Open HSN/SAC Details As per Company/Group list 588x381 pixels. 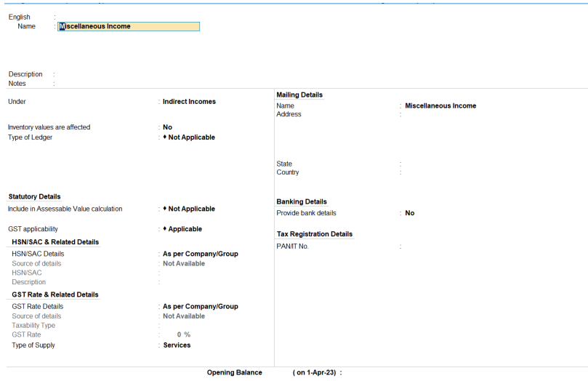[200, 254]
